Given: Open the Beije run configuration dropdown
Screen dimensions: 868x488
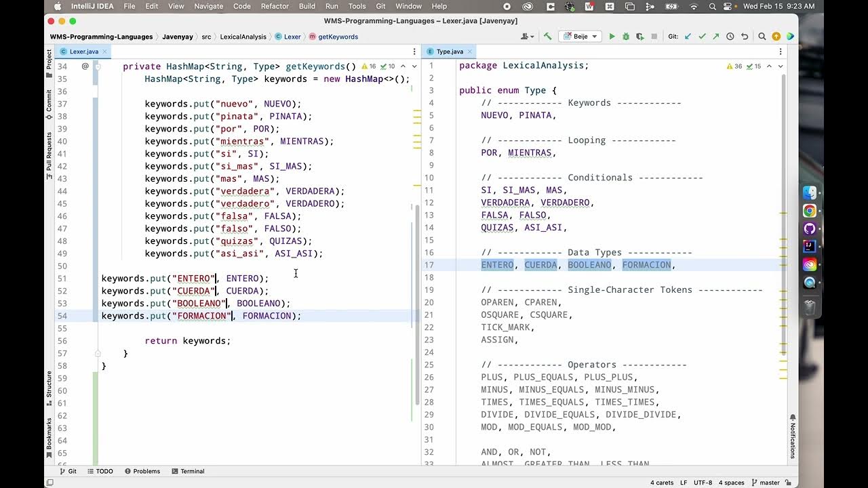Looking at the screenshot, I should tap(580, 37).
